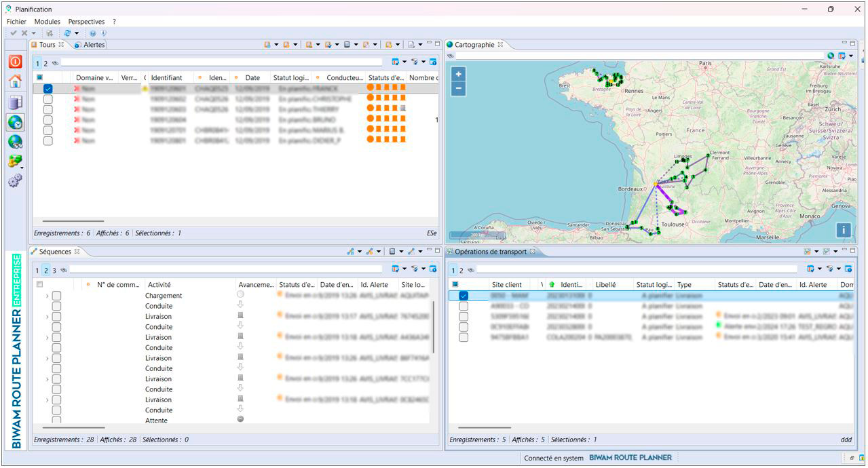This screenshot has height=468, width=868.
Task: Zoom in on the map with the plus button
Action: coord(457,73)
